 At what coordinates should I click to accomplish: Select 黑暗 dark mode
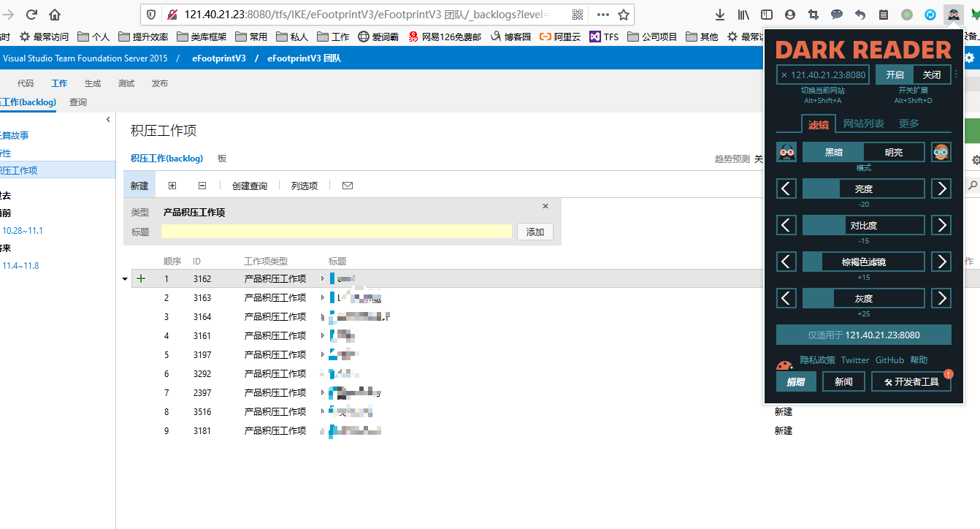833,152
